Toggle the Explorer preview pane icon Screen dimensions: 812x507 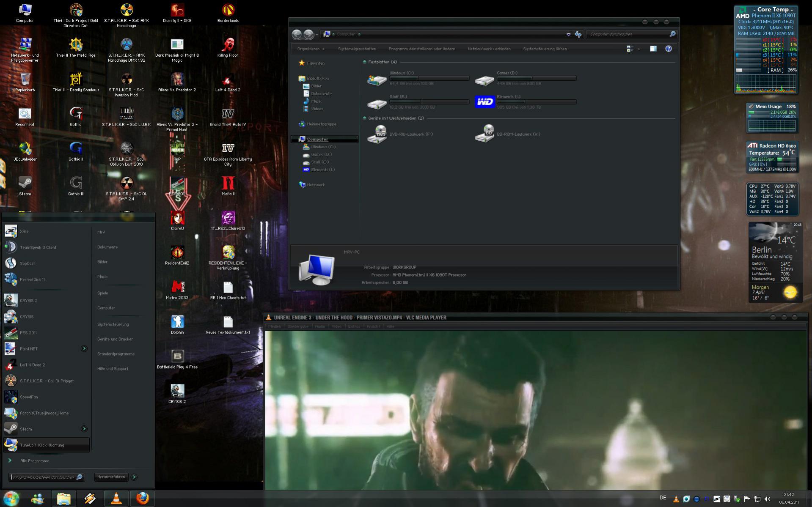[653, 49]
